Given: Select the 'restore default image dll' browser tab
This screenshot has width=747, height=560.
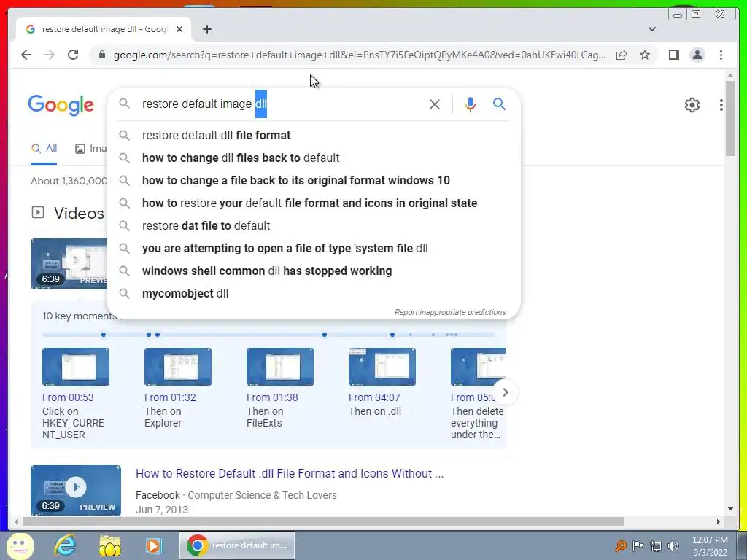Looking at the screenshot, I should 104,29.
